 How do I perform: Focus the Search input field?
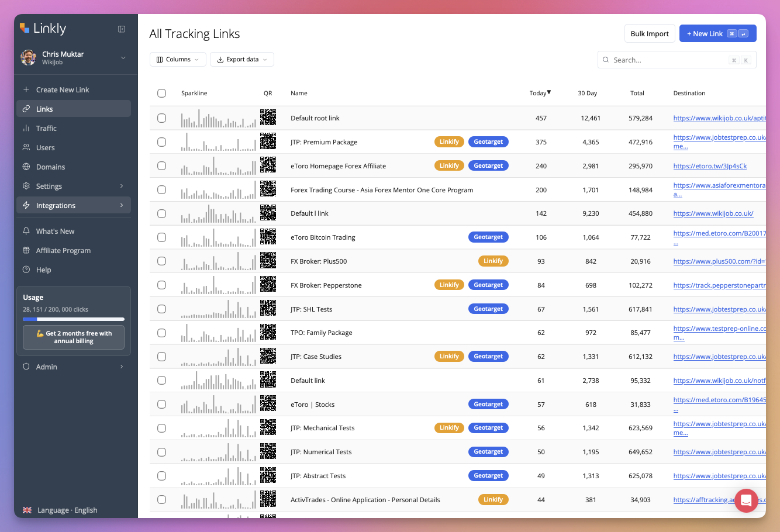pyautogui.click(x=677, y=60)
